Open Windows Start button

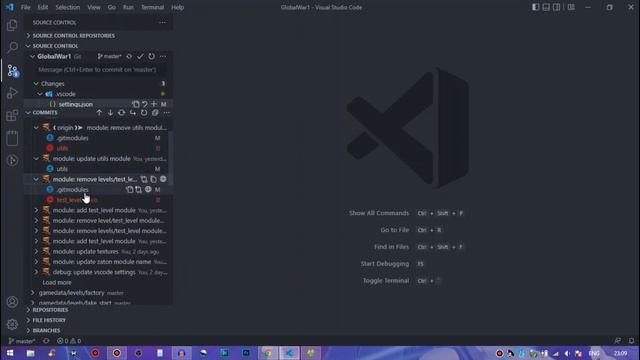click(x=10, y=353)
